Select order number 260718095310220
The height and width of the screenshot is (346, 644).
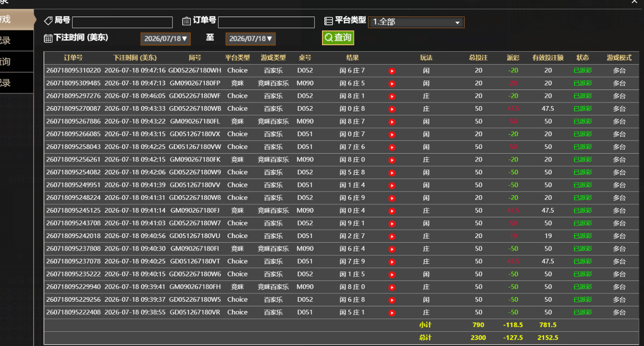click(x=73, y=71)
